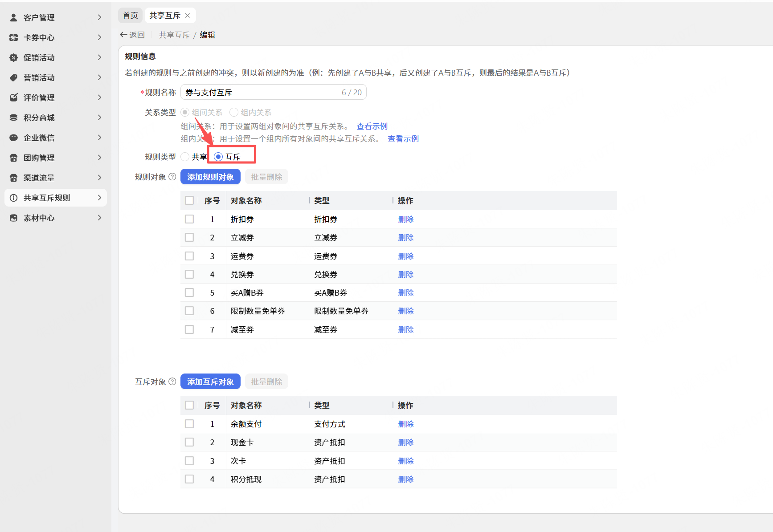Click the 返回 back arrow
The width and height of the screenshot is (773, 532).
point(123,35)
